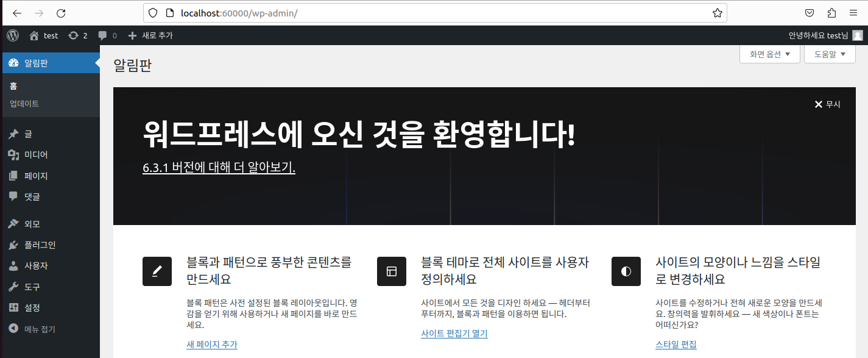Screen dimensions: 868x358
Task: Click the pencil edit icon tile
Action: coord(157,271)
